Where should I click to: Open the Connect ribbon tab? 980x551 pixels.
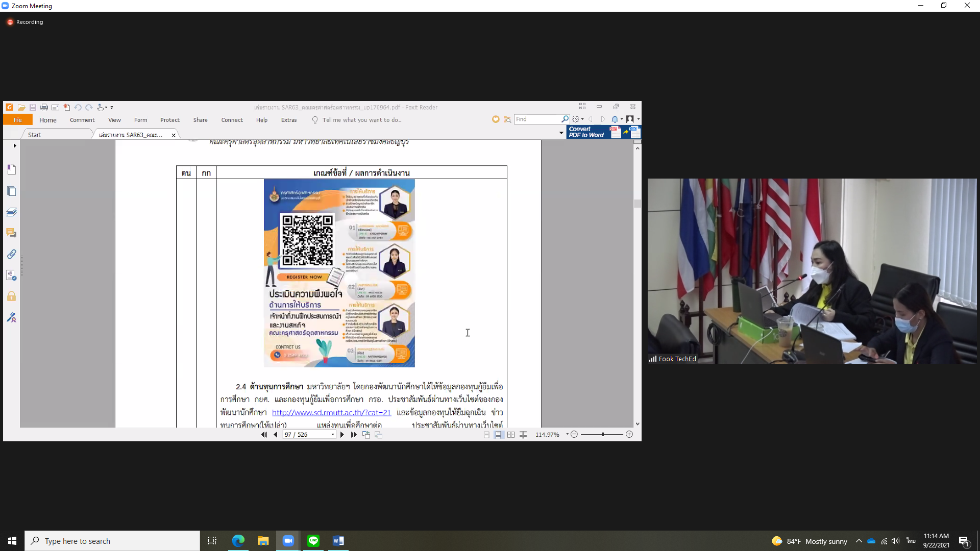coord(232,120)
